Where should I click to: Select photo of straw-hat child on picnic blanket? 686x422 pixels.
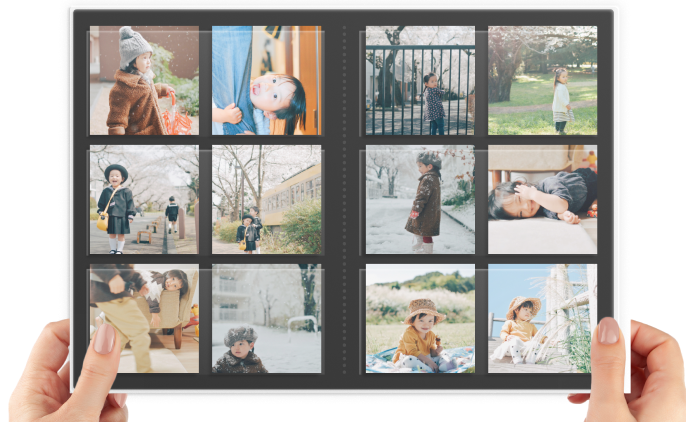tap(420, 318)
